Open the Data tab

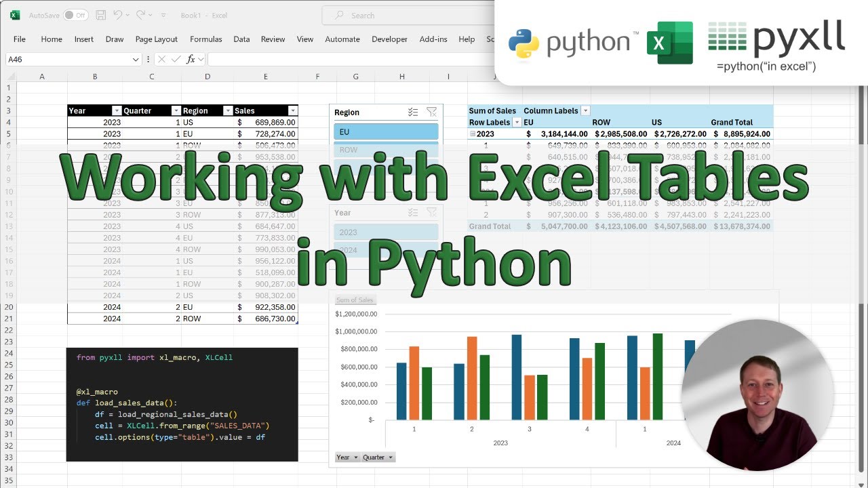(x=241, y=39)
